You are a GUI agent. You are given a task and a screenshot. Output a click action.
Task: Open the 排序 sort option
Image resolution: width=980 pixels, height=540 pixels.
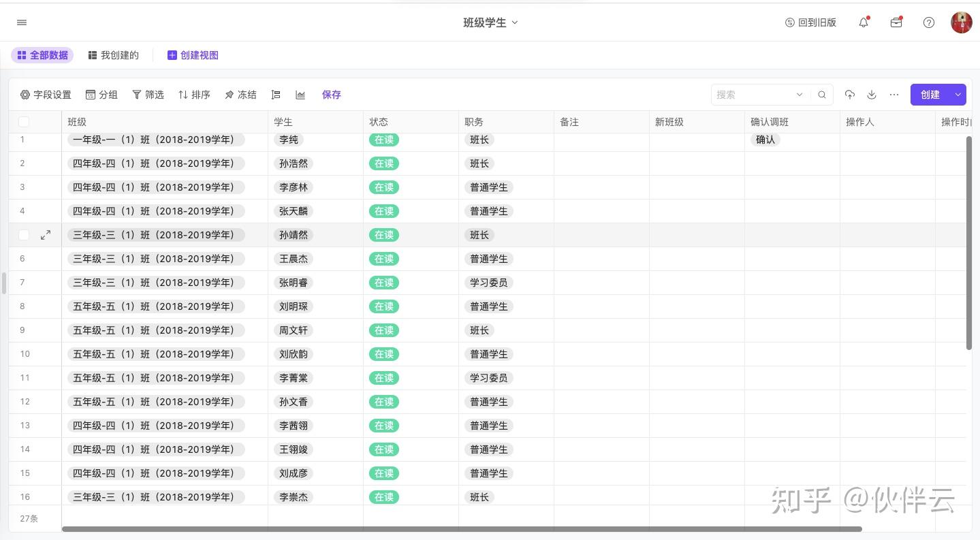194,95
